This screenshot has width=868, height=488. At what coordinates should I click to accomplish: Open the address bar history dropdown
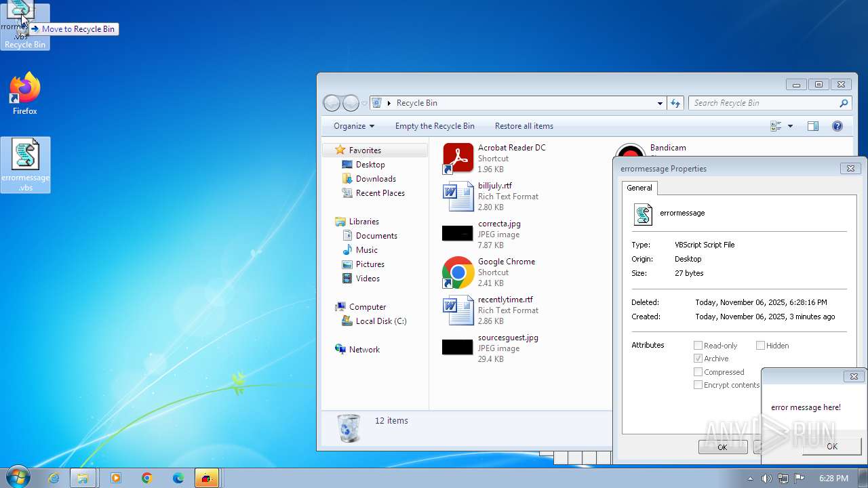pos(660,103)
